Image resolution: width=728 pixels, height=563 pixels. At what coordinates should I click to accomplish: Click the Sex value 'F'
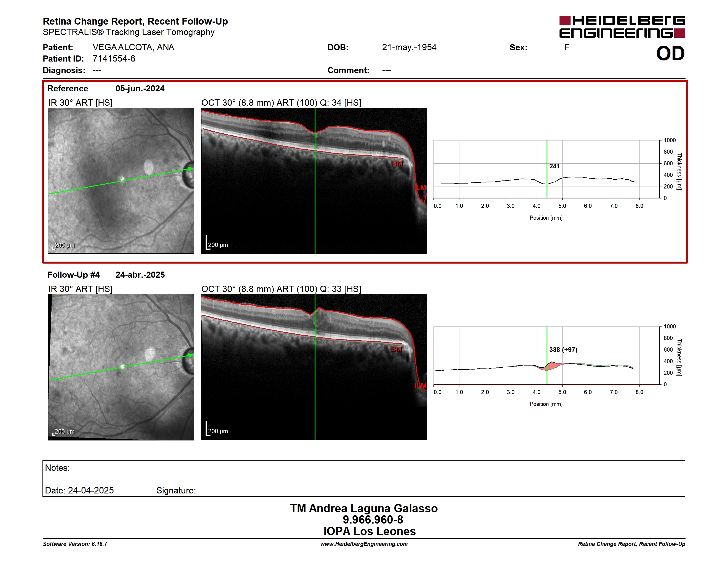(x=567, y=47)
